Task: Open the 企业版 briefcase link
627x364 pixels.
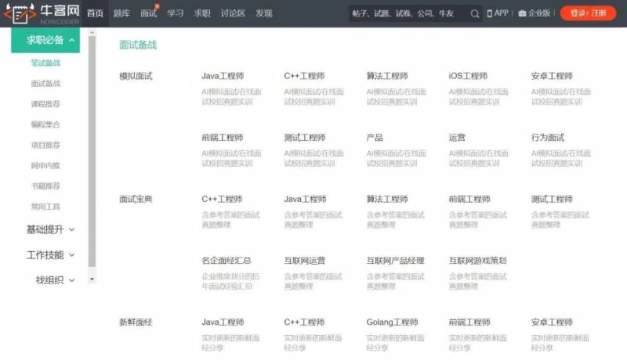Action: coord(534,13)
